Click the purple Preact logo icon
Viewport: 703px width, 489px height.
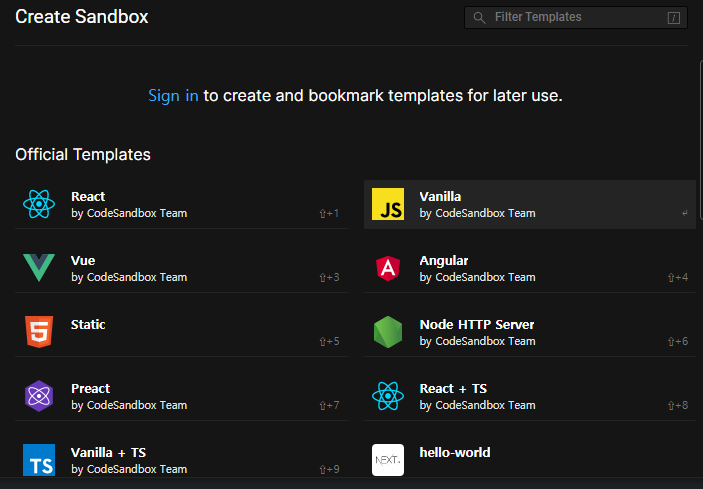coord(39,396)
